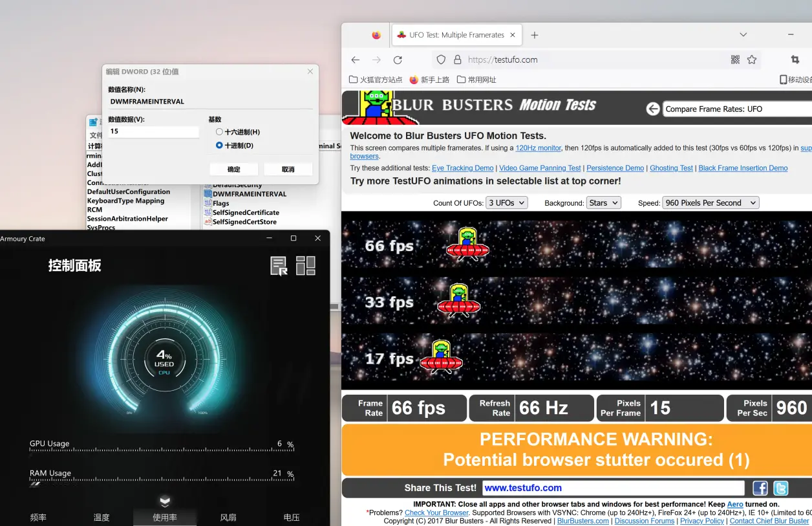Bookmark this page with star icon
The image size is (812, 526).
(752, 60)
